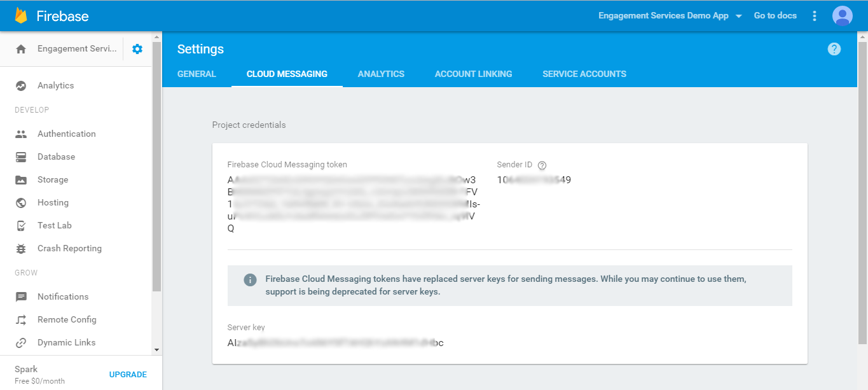Click the Server key label
The image size is (868, 390).
[246, 328]
